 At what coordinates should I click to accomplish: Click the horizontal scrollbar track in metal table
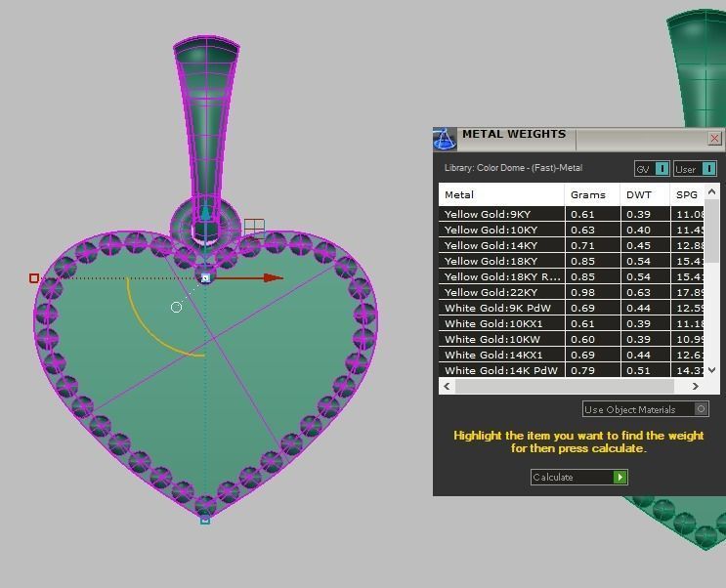click(565, 386)
